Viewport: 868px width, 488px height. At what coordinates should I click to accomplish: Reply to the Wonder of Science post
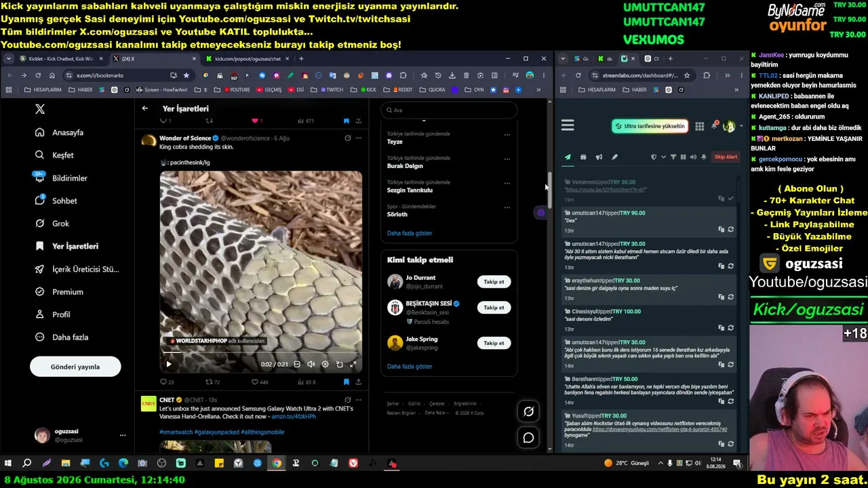pyautogui.click(x=166, y=382)
